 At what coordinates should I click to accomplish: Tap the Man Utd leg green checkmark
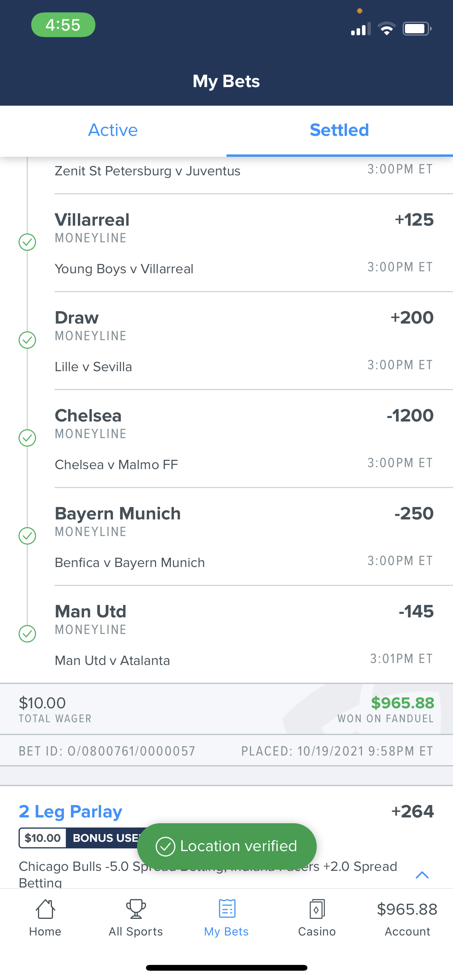27,634
